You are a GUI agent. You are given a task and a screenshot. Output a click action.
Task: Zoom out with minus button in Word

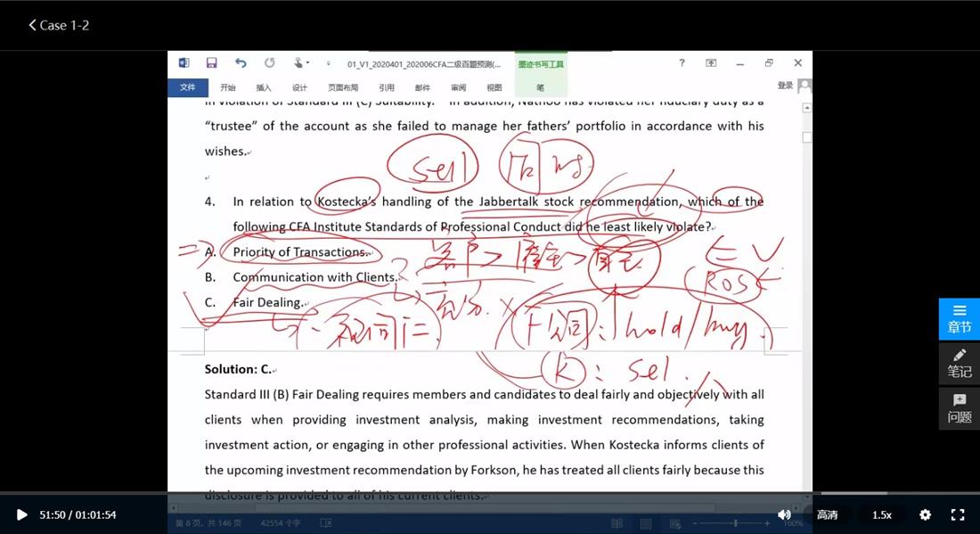click(696, 522)
